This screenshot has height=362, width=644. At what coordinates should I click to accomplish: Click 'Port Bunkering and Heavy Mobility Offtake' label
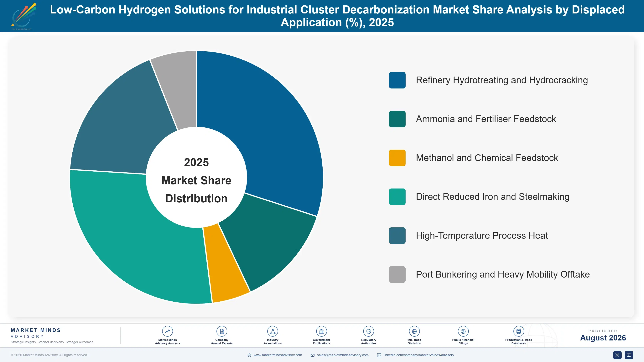[x=503, y=274]
